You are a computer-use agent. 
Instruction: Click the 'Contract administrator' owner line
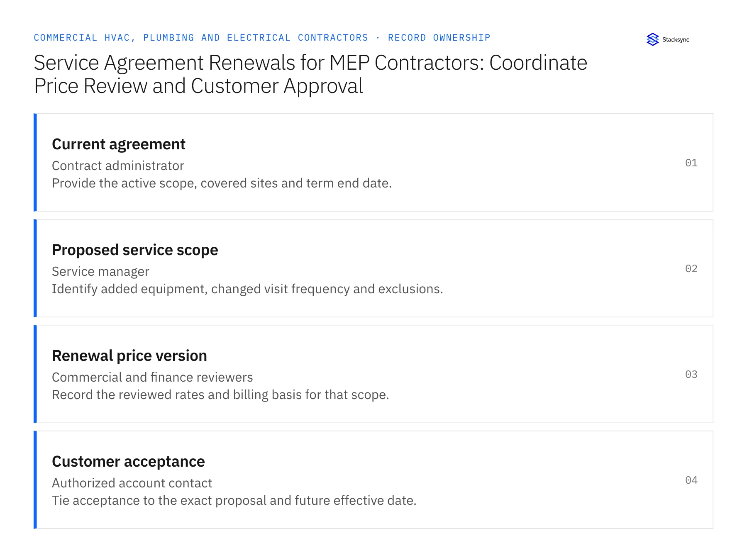[x=118, y=166]
